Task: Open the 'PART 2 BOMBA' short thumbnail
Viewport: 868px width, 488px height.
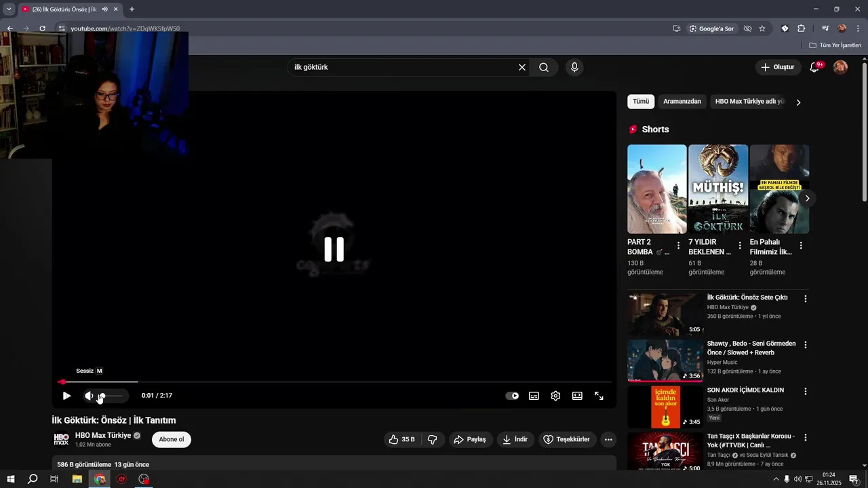Action: point(657,189)
